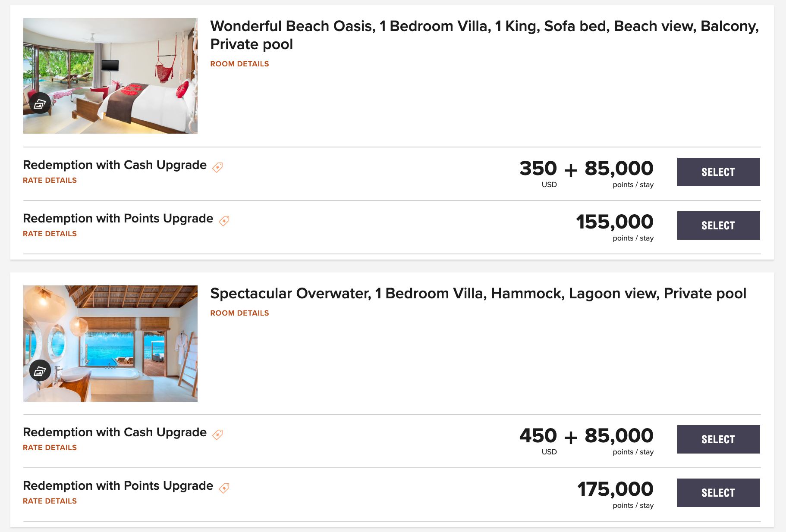View Rate Details for Overwater Points Upgrade

coord(50,501)
